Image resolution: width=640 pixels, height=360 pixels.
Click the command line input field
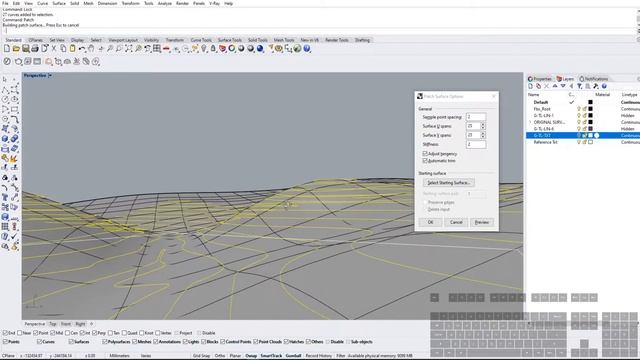tap(318, 31)
